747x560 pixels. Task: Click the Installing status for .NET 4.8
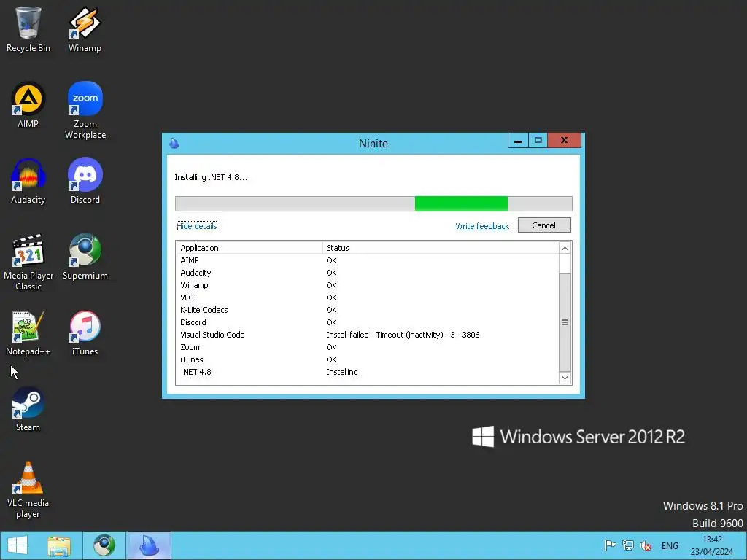click(342, 372)
